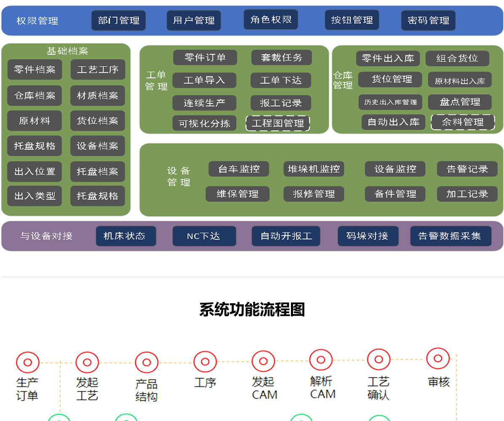Viewport: 504px width, 421px height.
Task: Select the red node icon above 发起工艺
Action: coord(87,362)
